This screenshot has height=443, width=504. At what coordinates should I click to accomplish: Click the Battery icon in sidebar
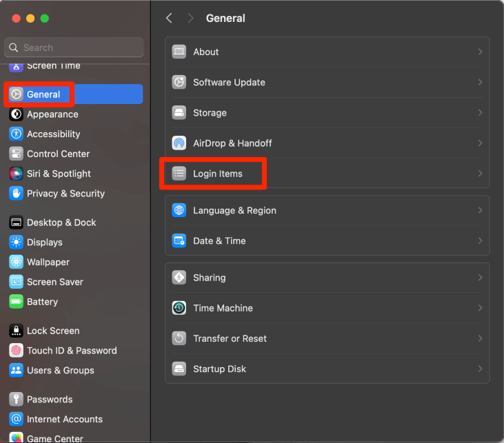point(16,302)
